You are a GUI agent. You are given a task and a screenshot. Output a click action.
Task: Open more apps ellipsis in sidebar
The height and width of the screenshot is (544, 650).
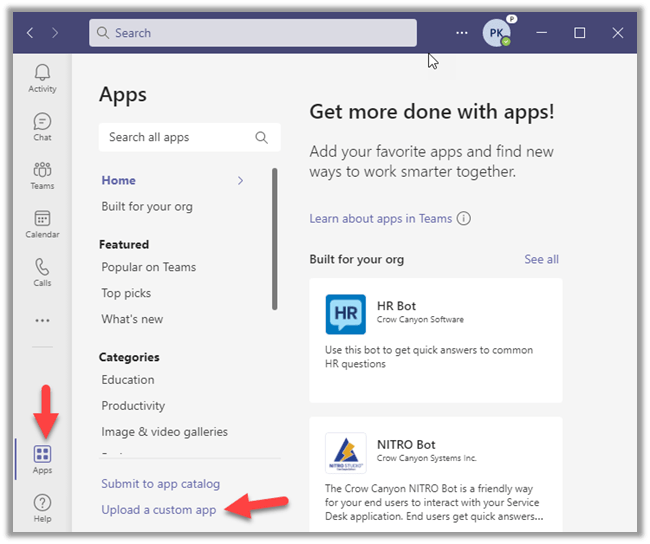click(x=42, y=321)
